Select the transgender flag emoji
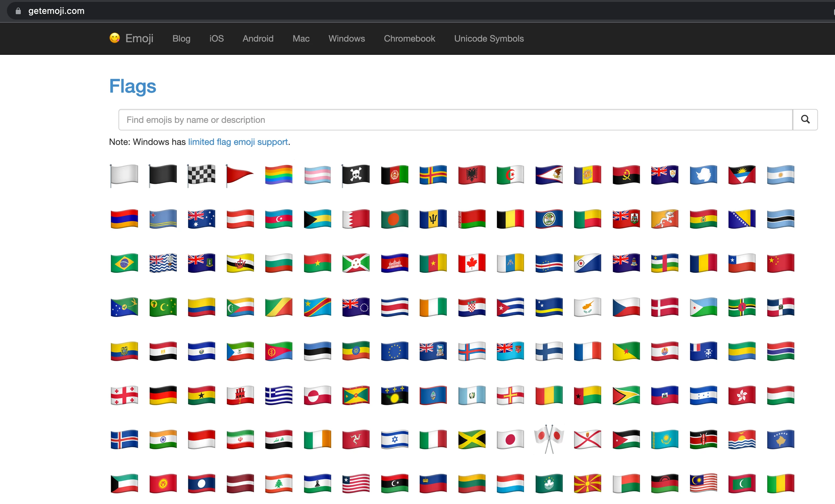 (x=317, y=175)
